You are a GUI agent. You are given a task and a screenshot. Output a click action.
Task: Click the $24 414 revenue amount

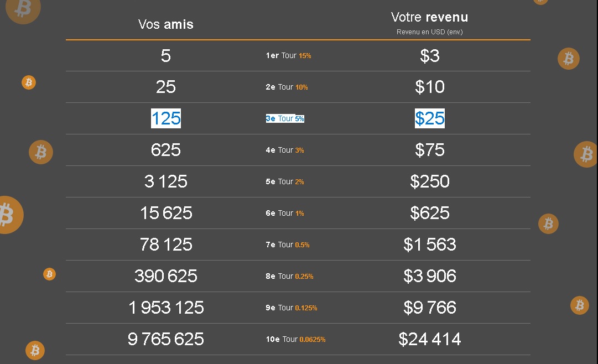click(x=430, y=339)
